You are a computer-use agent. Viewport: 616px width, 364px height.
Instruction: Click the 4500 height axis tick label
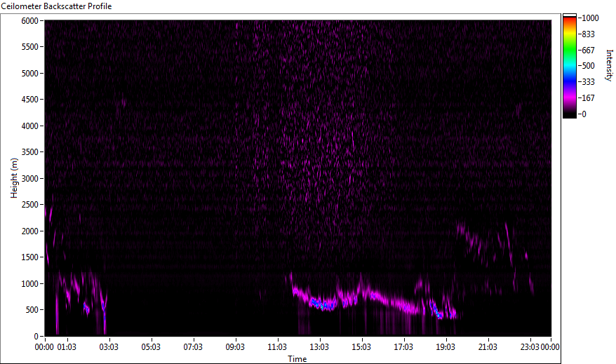click(x=30, y=100)
